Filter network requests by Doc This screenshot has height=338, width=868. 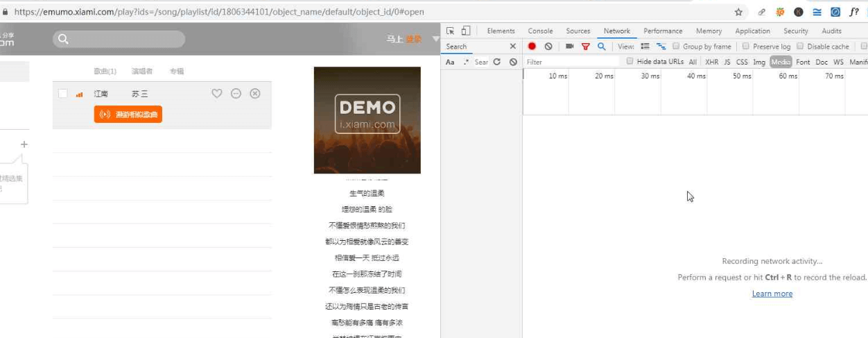pyautogui.click(x=822, y=62)
